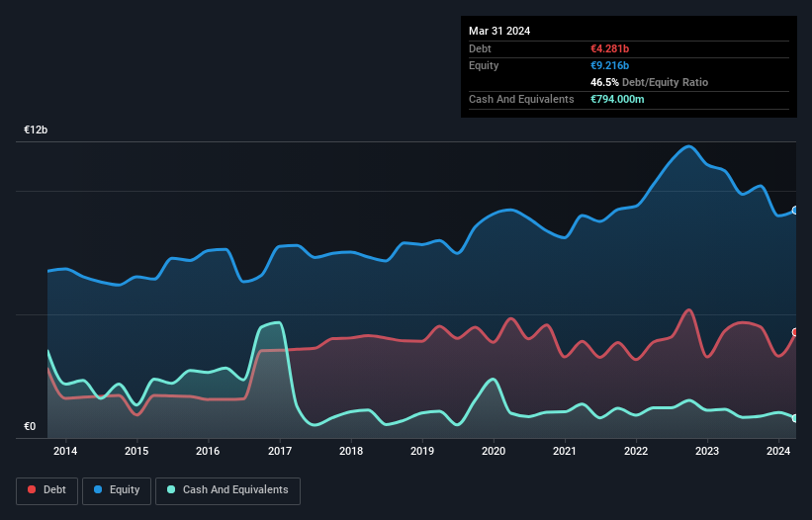Screen dimensions: 812x520
Task: Click the red Debt marker at chart end
Action: tap(795, 332)
